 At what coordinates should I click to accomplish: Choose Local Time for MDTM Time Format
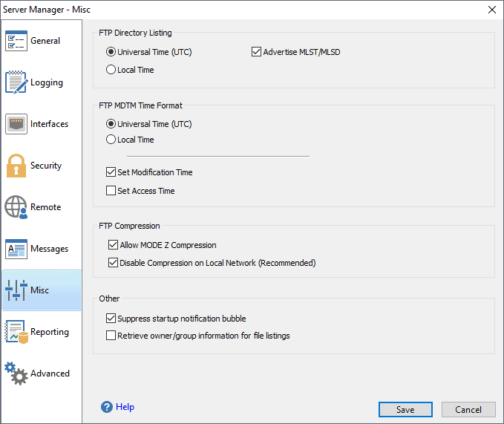tap(111, 140)
